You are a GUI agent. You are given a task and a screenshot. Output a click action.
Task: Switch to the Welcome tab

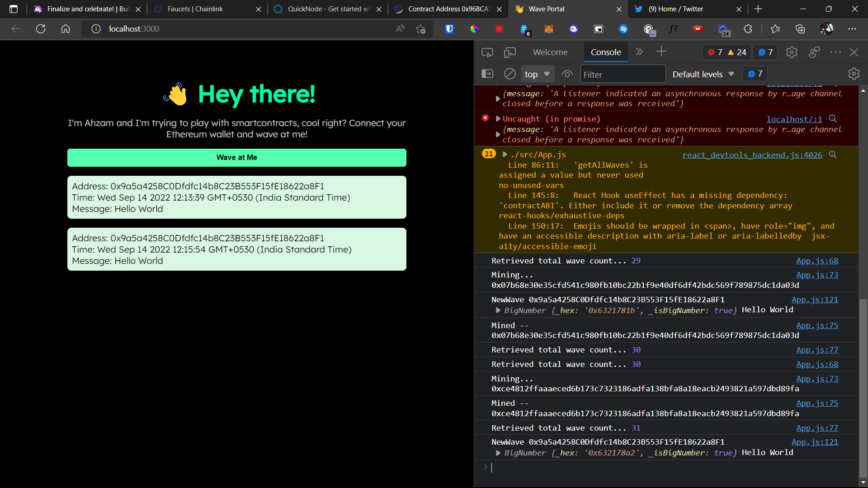click(550, 52)
